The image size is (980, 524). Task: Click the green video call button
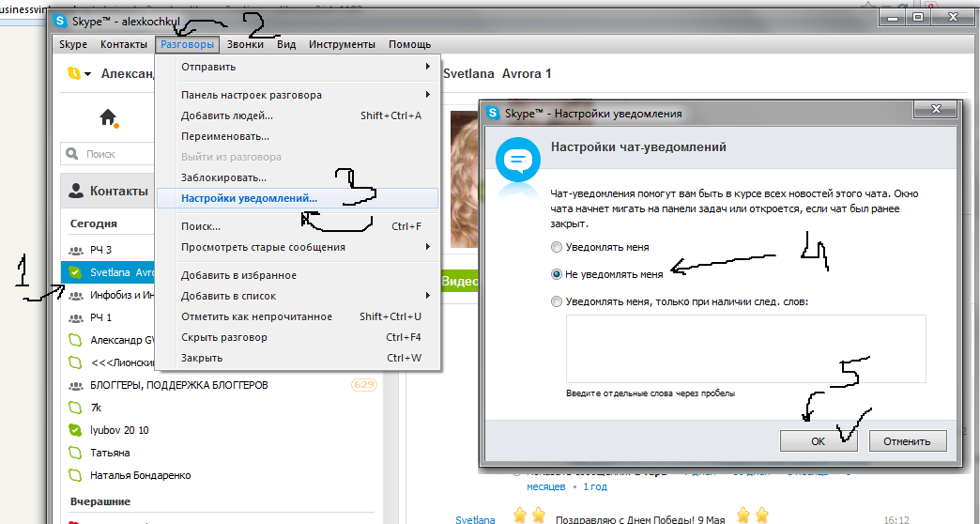pos(460,282)
